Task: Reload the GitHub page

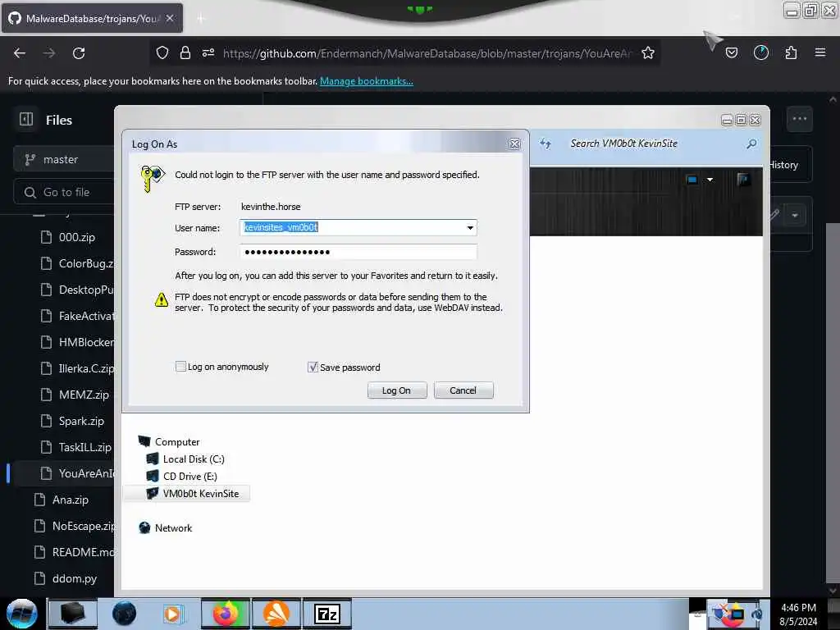Action: (x=79, y=53)
